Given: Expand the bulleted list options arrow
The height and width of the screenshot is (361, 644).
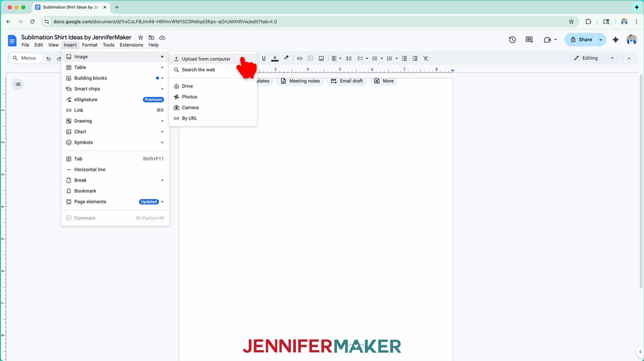Looking at the screenshot, I should [382, 59].
